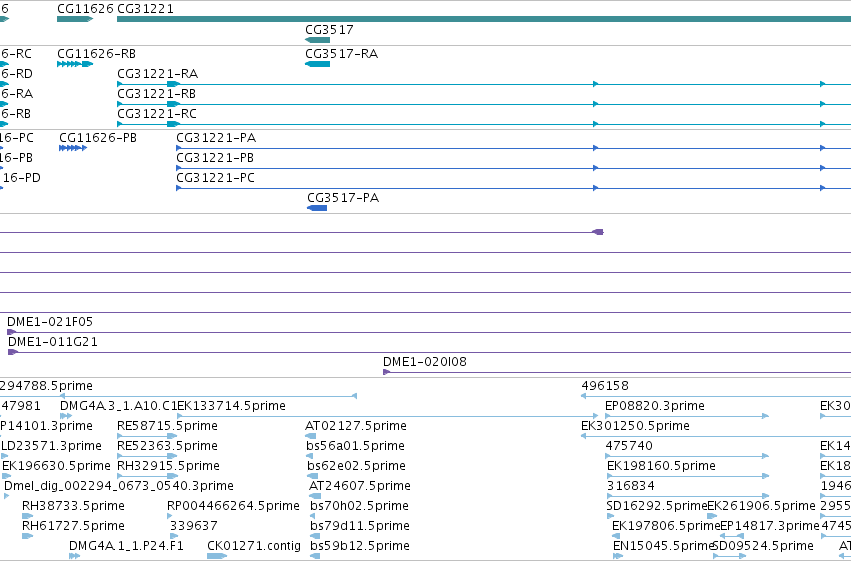
Task: Select EST 339637
Action: coord(193,526)
